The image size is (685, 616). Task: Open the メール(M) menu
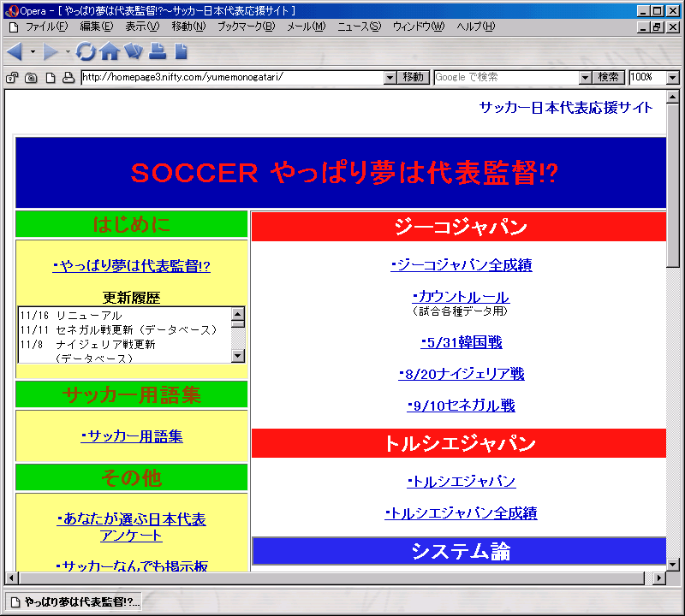click(307, 27)
